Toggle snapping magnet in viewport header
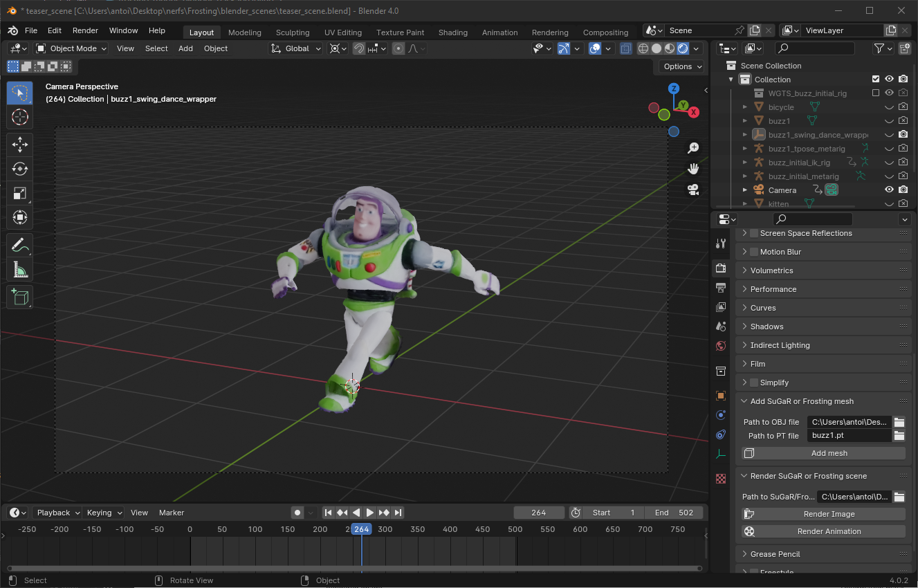Image resolution: width=918 pixels, height=588 pixels. (x=359, y=48)
